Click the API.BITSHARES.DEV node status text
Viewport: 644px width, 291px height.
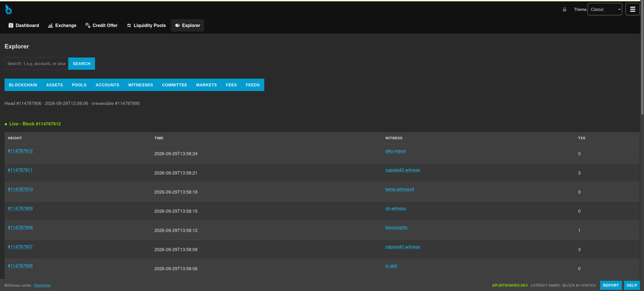coord(510,285)
